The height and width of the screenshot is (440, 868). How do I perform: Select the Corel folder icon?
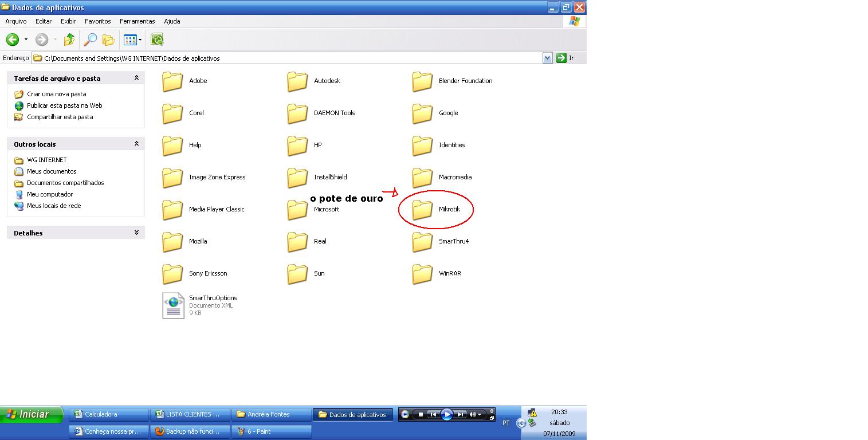coord(172,113)
